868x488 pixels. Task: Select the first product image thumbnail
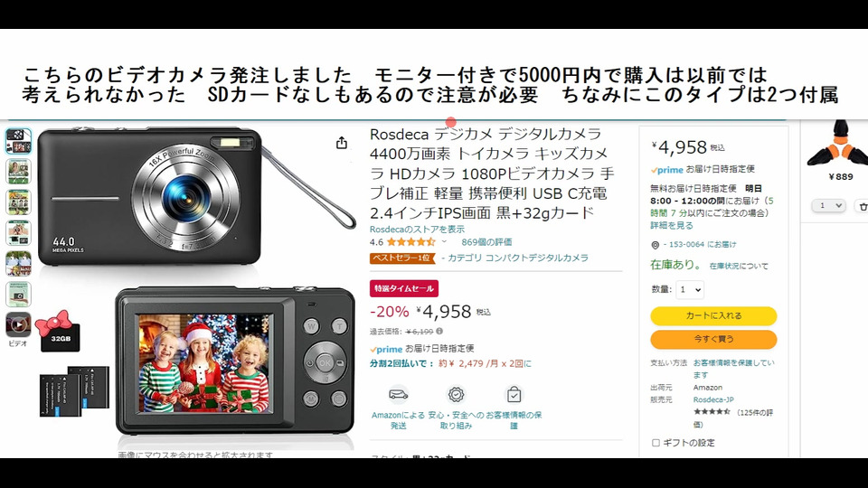pos(18,141)
